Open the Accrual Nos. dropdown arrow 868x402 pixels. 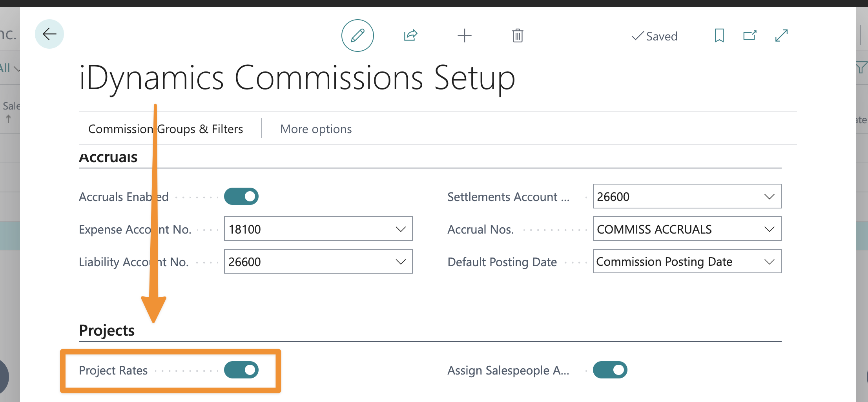[770, 229]
